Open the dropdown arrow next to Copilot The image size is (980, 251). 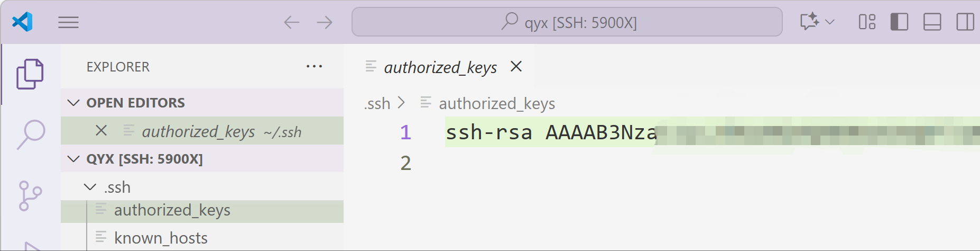pyautogui.click(x=830, y=22)
